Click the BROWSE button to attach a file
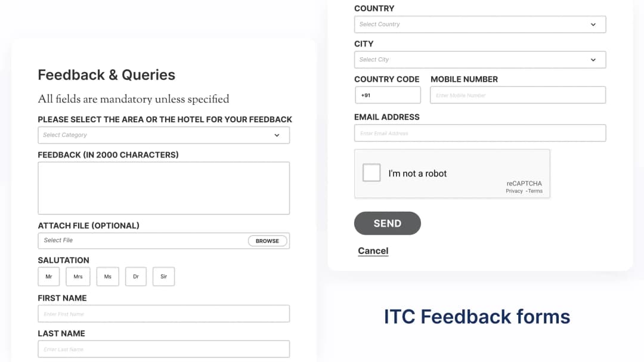 click(267, 240)
